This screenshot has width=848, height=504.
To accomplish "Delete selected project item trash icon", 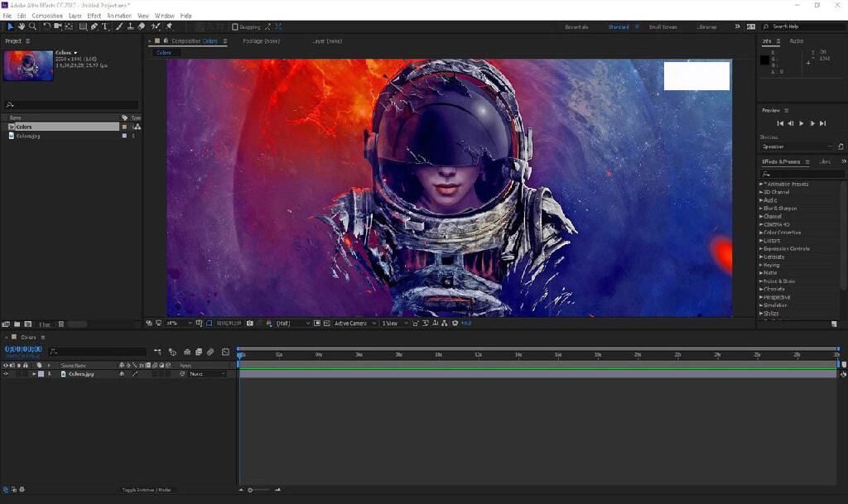I will 61,324.
